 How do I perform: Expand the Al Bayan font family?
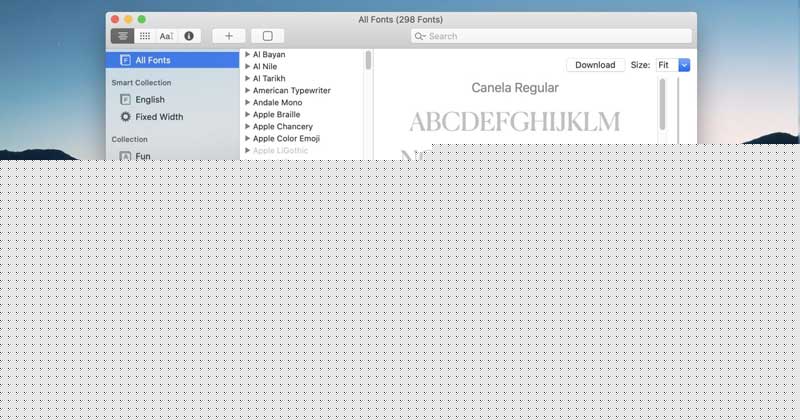tap(247, 54)
